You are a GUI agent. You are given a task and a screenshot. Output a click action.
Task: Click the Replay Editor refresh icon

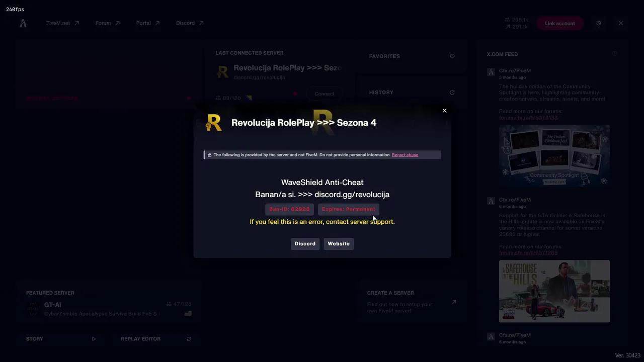189,339
